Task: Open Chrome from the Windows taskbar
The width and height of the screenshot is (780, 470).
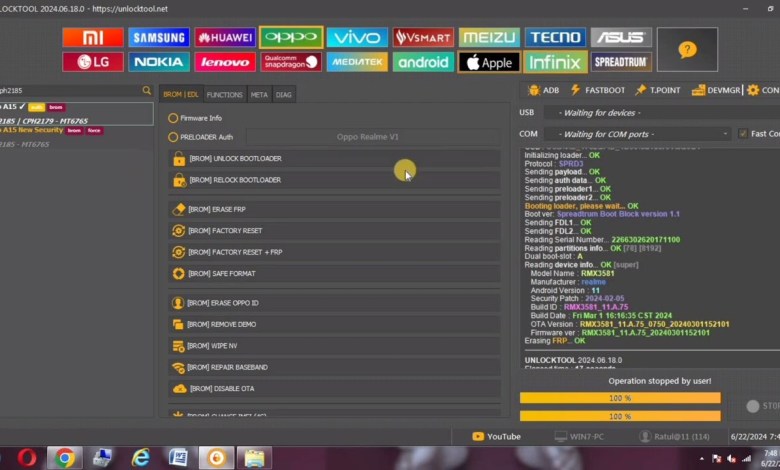Action: (64, 457)
